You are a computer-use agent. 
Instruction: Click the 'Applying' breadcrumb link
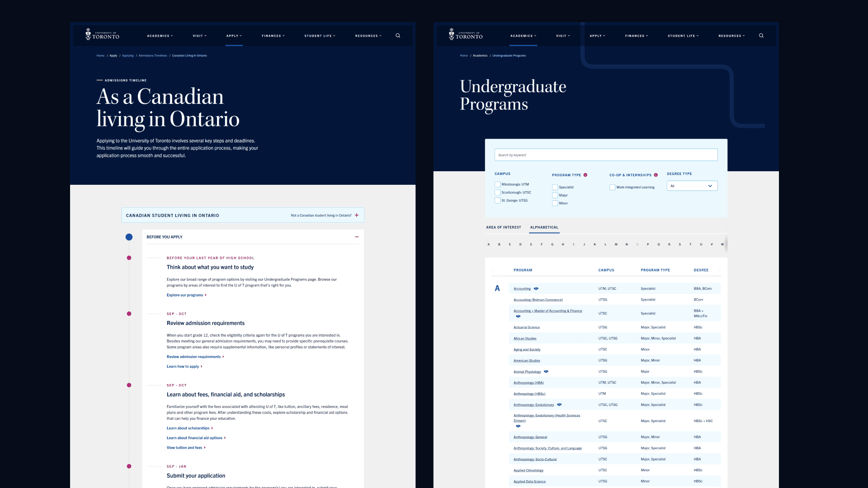coord(128,56)
